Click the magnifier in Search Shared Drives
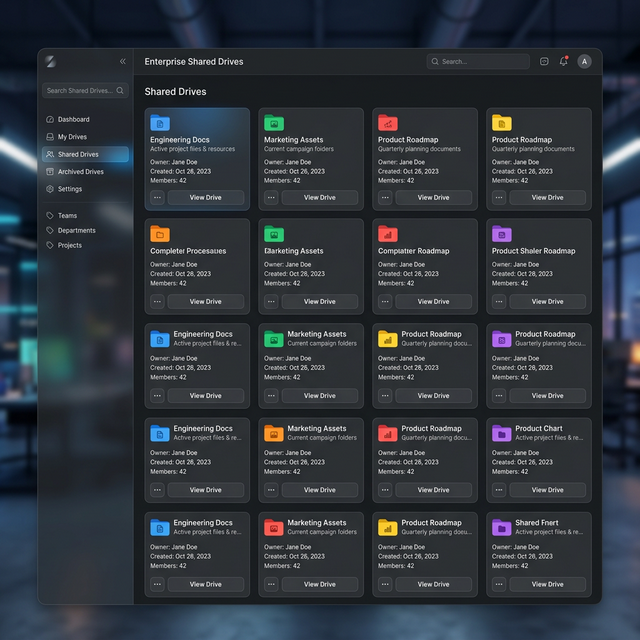 pos(120,91)
